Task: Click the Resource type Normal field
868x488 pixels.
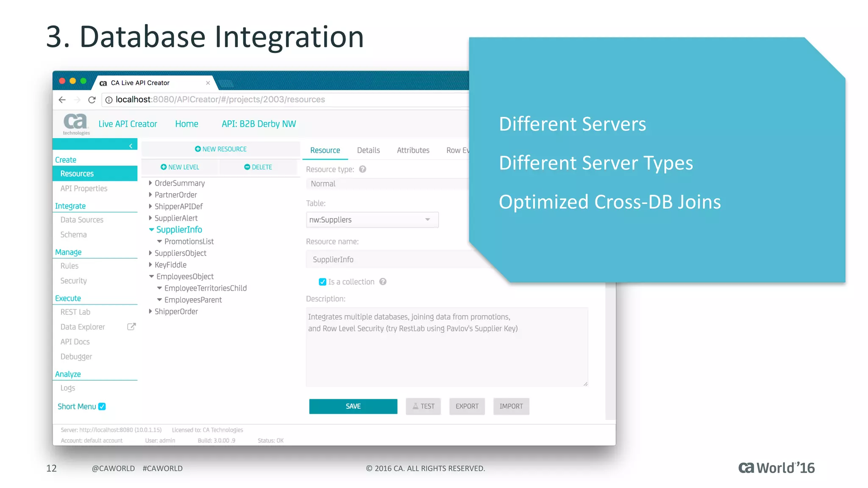Action: [387, 184]
